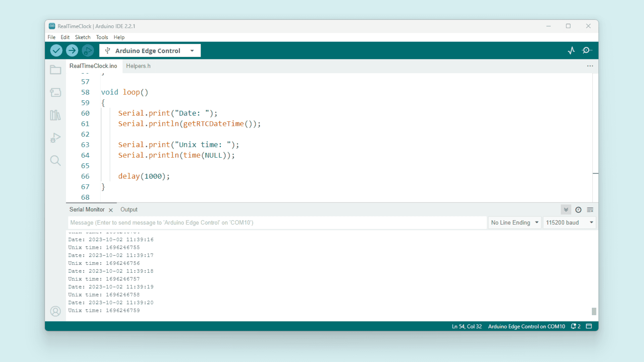Click the Upload arrow button
The image size is (644, 362).
pos(72,51)
